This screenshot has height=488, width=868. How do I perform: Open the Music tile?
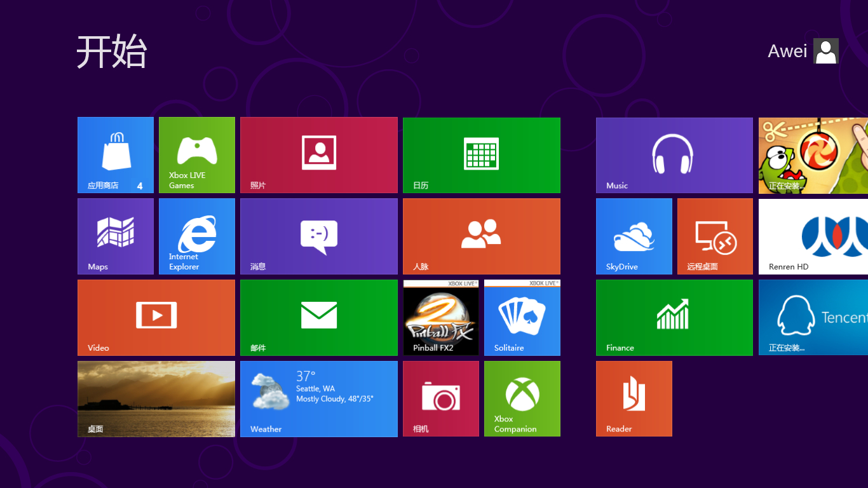click(675, 155)
